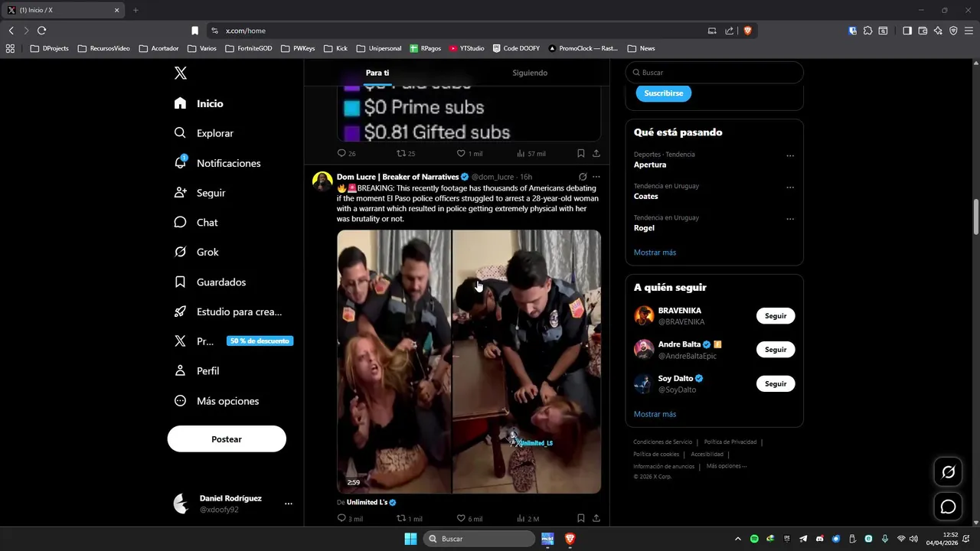Click the X logo in the sidebar

pyautogui.click(x=180, y=73)
